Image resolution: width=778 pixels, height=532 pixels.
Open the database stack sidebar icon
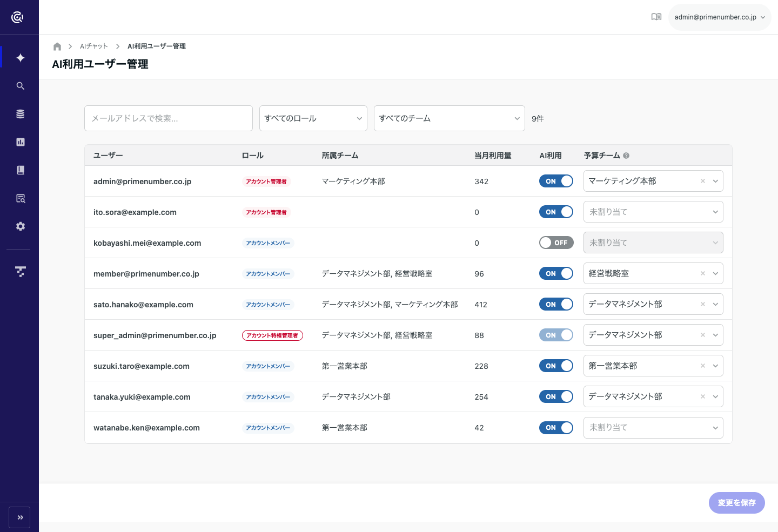click(x=21, y=114)
